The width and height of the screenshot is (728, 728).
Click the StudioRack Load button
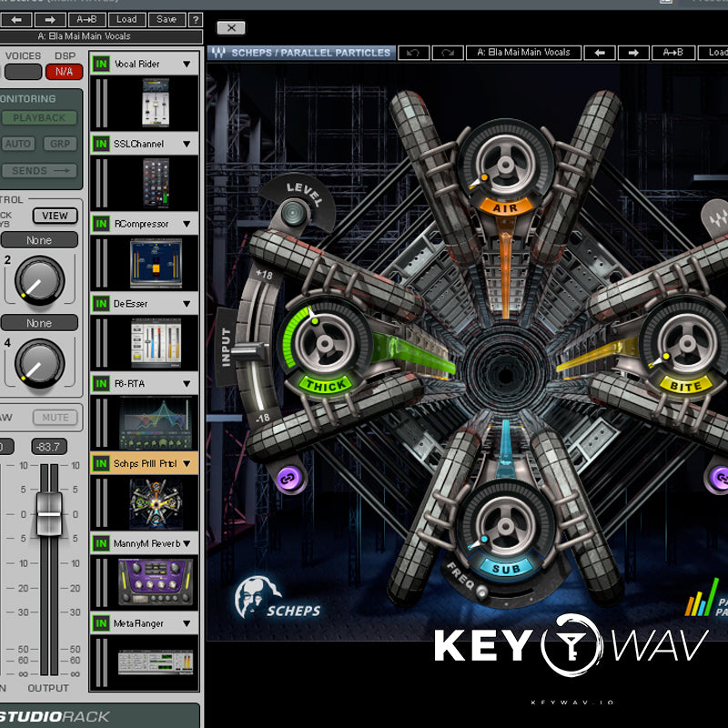[x=126, y=19]
